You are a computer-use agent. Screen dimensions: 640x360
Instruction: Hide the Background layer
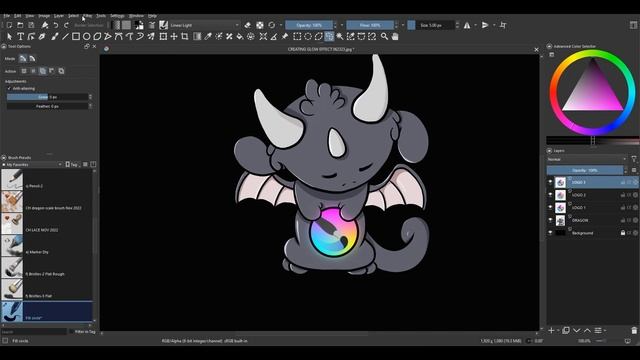tap(550, 233)
